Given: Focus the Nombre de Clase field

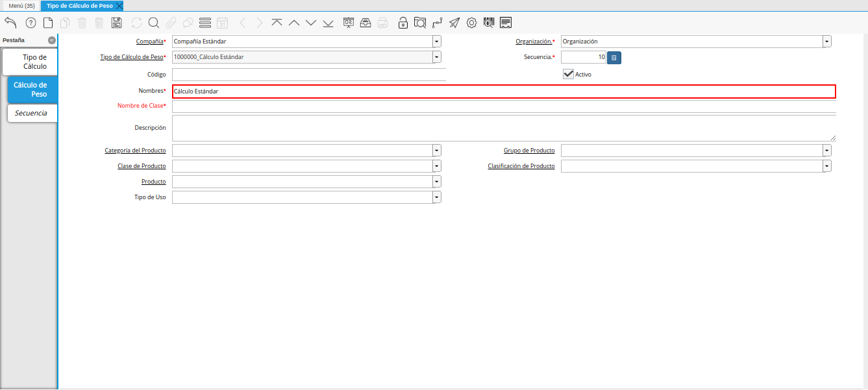Looking at the screenshot, I should 504,106.
